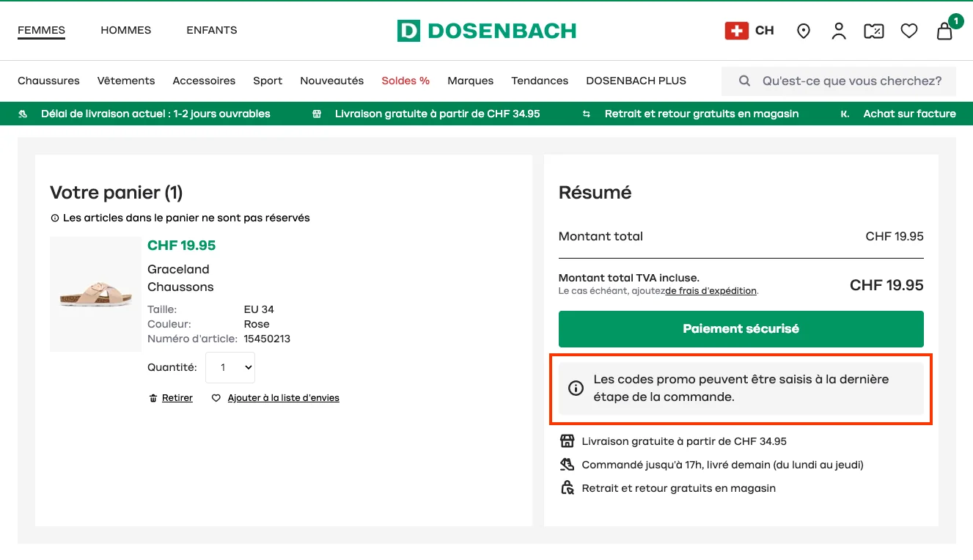This screenshot has height=560, width=973.
Task: Click the Dosenbach logo
Action: pyautogui.click(x=486, y=31)
